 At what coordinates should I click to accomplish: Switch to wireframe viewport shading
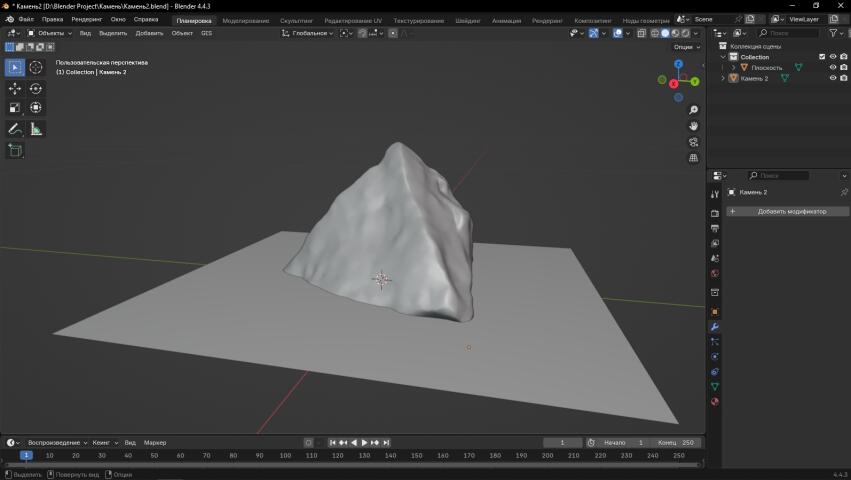655,33
